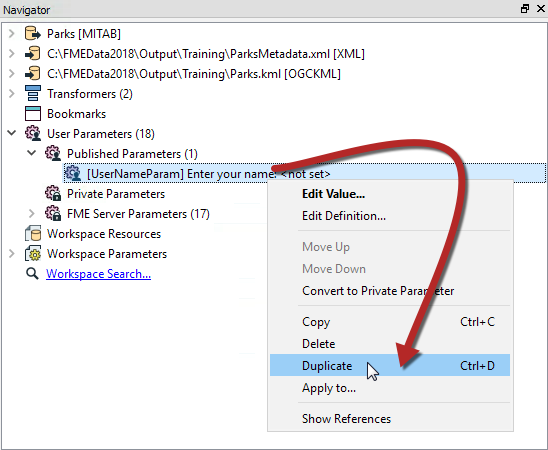Click the FME Server Parameters icon

coord(53,213)
